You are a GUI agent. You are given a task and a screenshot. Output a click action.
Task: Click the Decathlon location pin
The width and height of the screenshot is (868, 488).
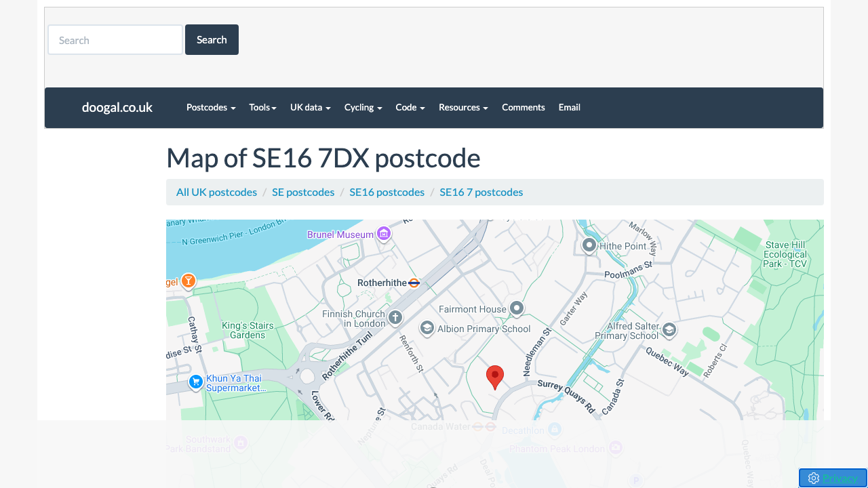(x=554, y=430)
